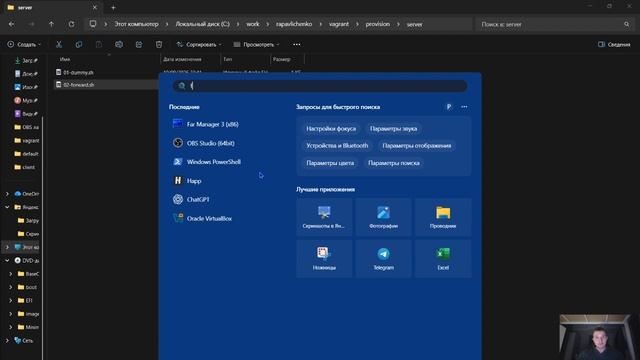Viewport: 640px width, 360px height.
Task: Click vagrant in the address breadcrumb
Action: 339,24
